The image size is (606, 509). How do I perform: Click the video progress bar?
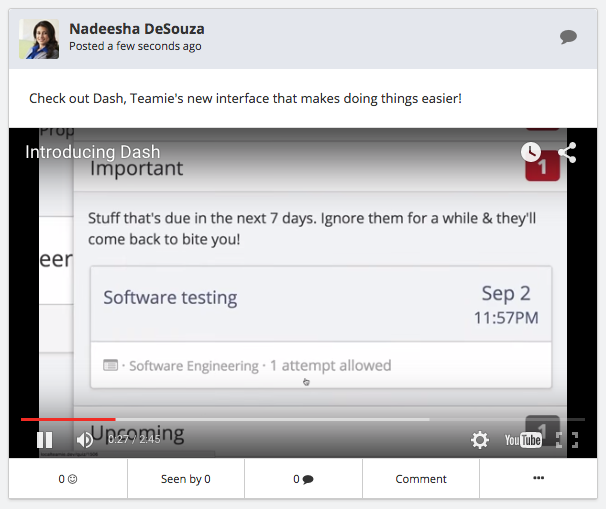click(303, 419)
